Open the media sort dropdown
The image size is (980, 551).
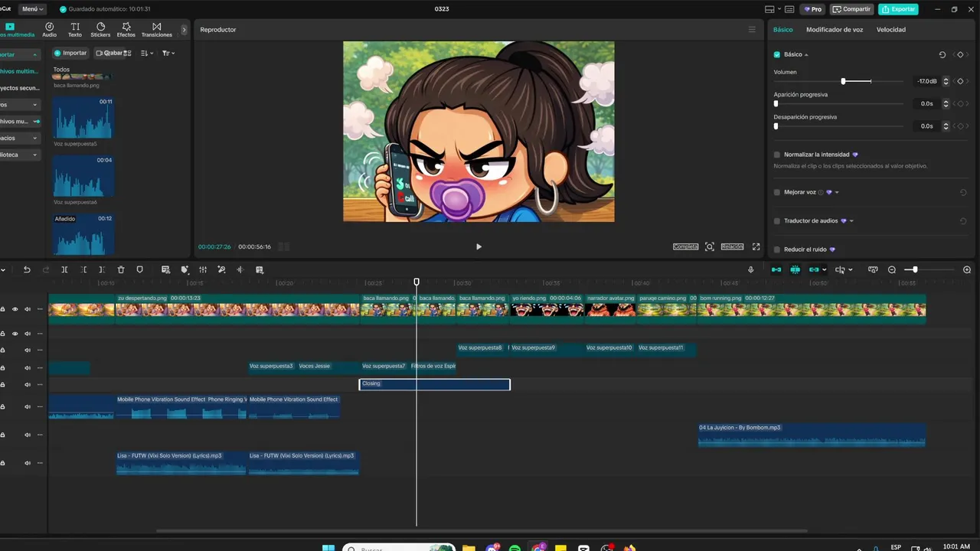(148, 53)
